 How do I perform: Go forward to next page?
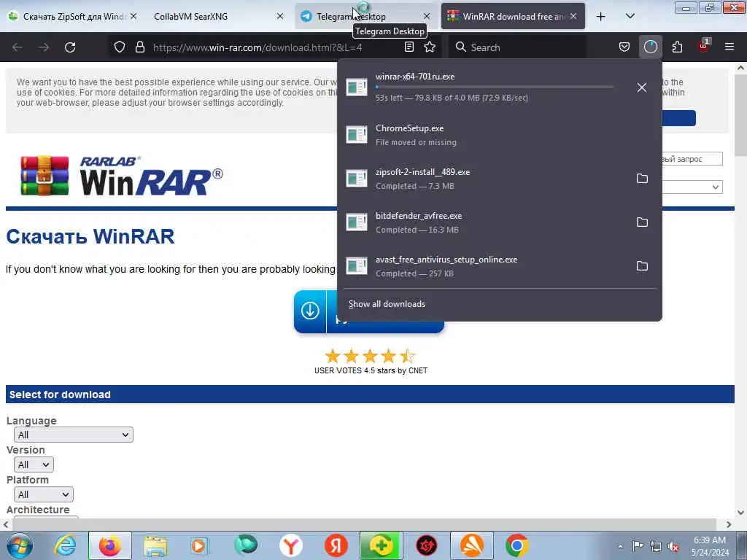point(44,47)
